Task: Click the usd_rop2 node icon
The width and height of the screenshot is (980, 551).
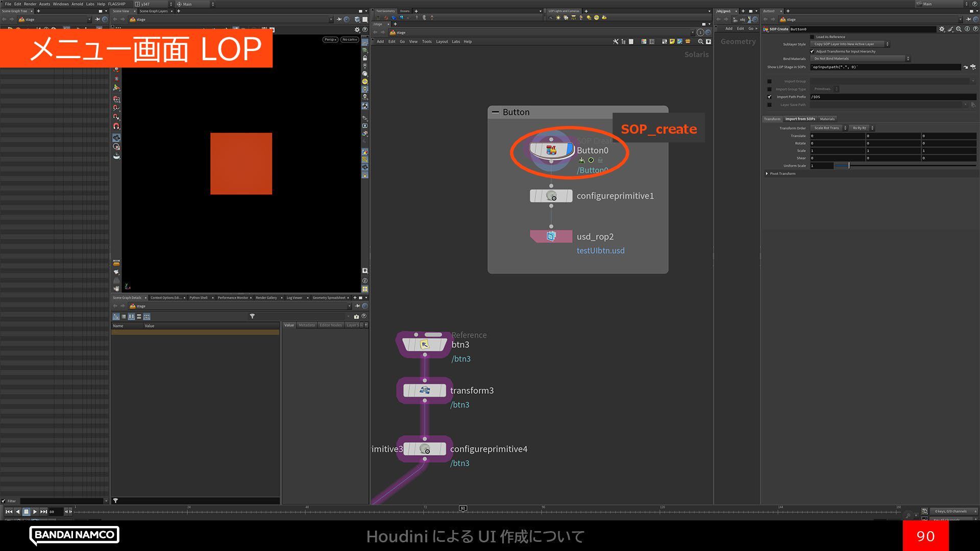Action: 551,236
